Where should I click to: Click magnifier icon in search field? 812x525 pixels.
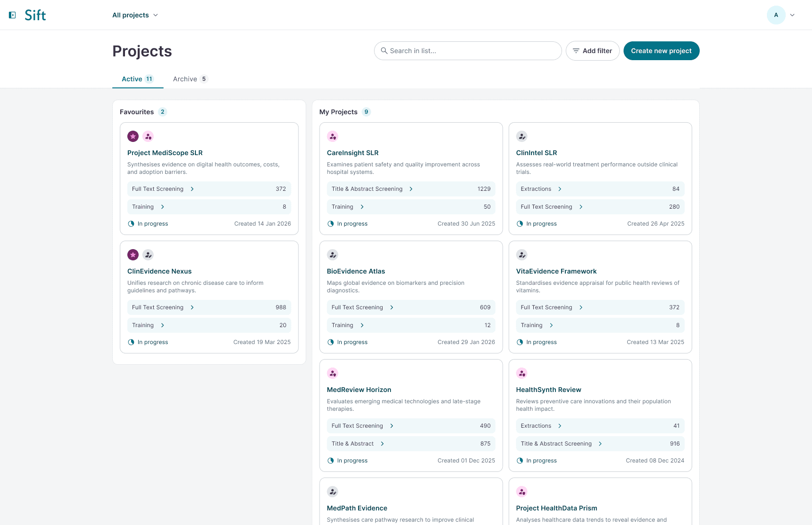384,51
